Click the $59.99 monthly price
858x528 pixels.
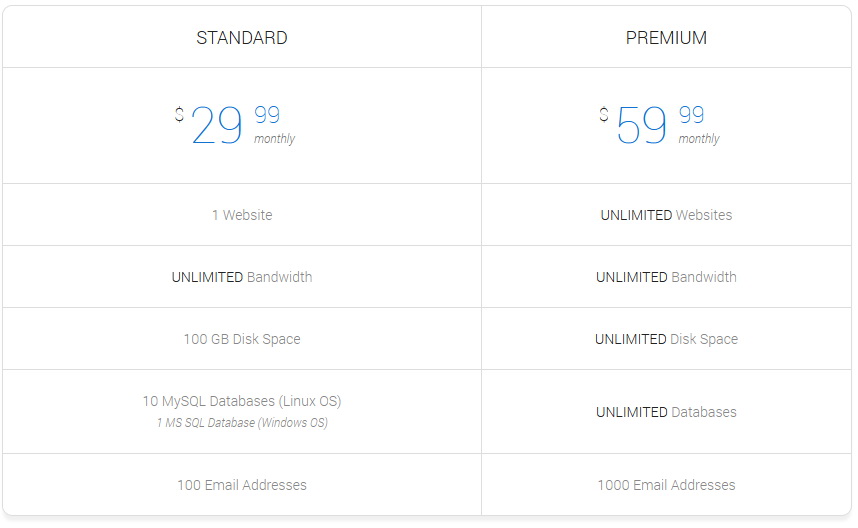659,125
